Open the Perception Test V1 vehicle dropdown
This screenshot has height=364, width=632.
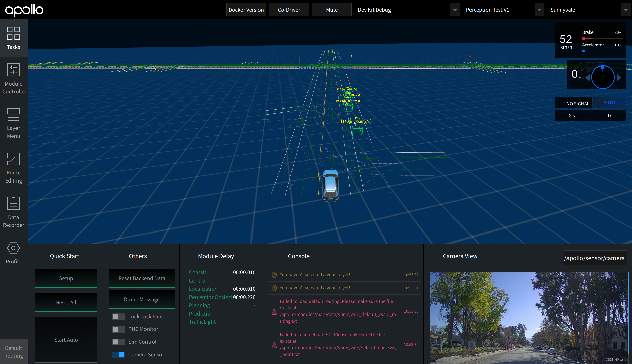click(539, 10)
